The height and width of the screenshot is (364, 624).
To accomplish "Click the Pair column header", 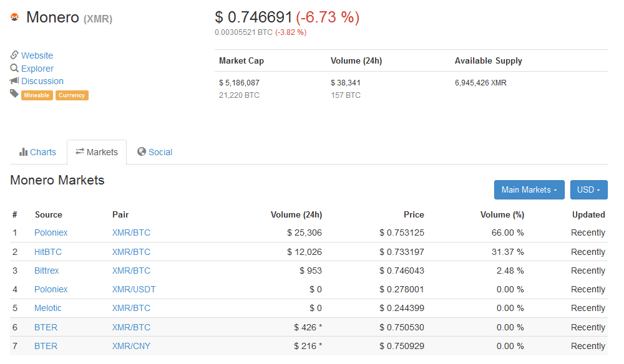I will [x=120, y=214].
